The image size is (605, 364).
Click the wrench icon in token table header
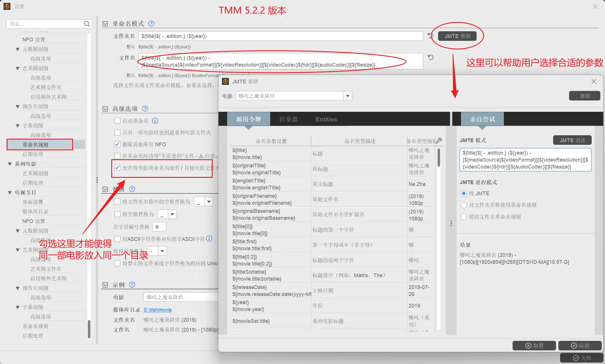click(x=439, y=141)
